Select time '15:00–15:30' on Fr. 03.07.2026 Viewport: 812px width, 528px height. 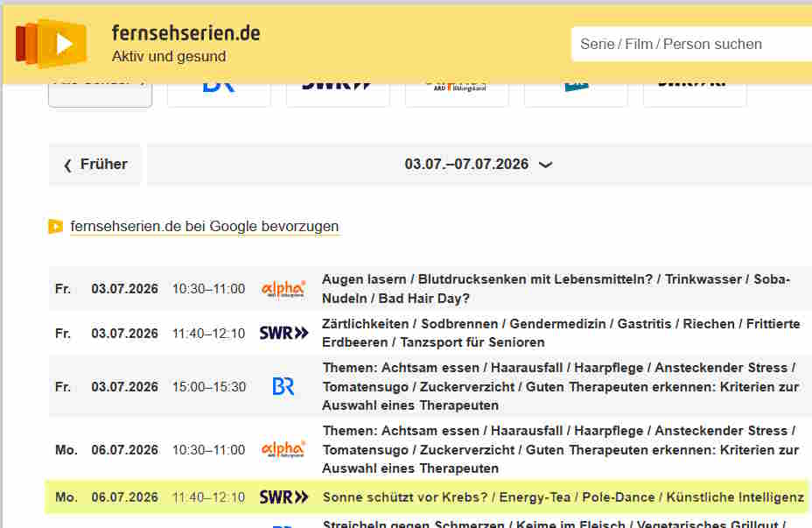[209, 387]
